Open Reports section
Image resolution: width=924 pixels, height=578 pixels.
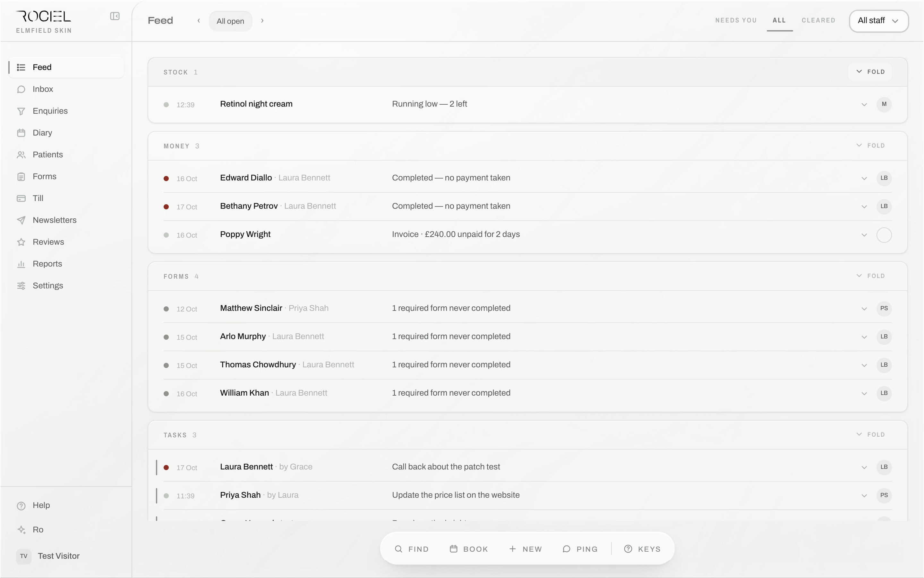(x=66, y=264)
